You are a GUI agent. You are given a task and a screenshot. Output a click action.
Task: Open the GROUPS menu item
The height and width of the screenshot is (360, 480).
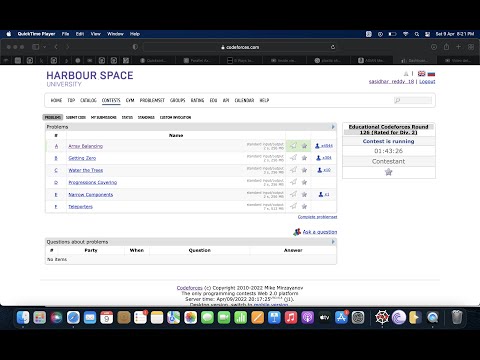pyautogui.click(x=177, y=100)
